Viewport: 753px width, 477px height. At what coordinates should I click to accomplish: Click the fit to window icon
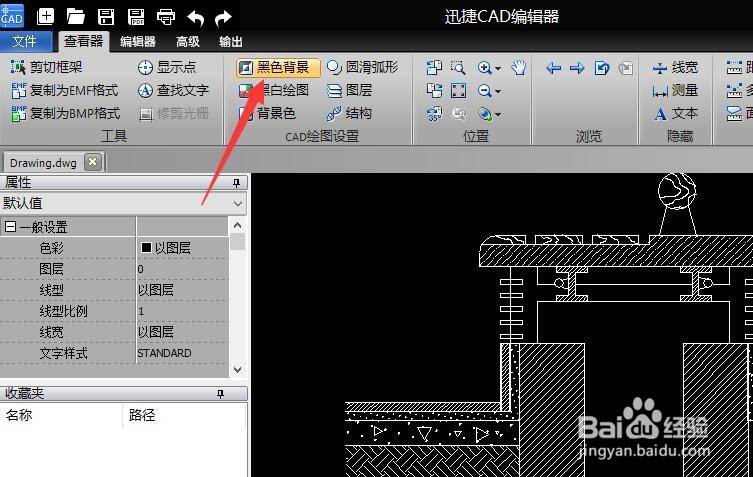[x=458, y=90]
